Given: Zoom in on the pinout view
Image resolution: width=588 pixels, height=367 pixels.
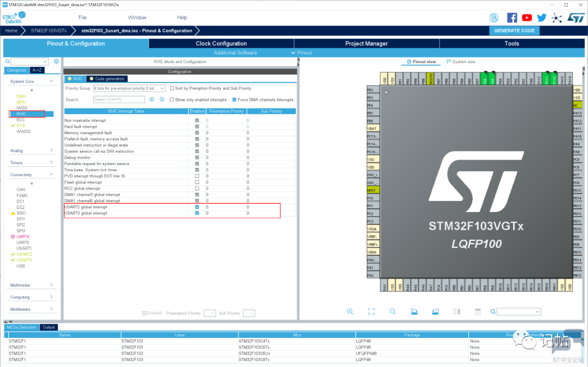Looking at the screenshot, I should pos(350,311).
